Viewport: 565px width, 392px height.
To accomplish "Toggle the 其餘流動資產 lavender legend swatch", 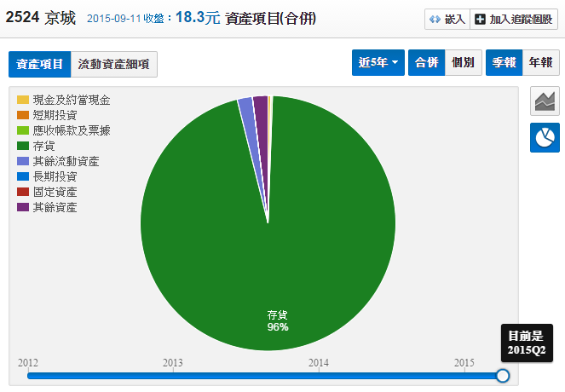I will point(23,161).
